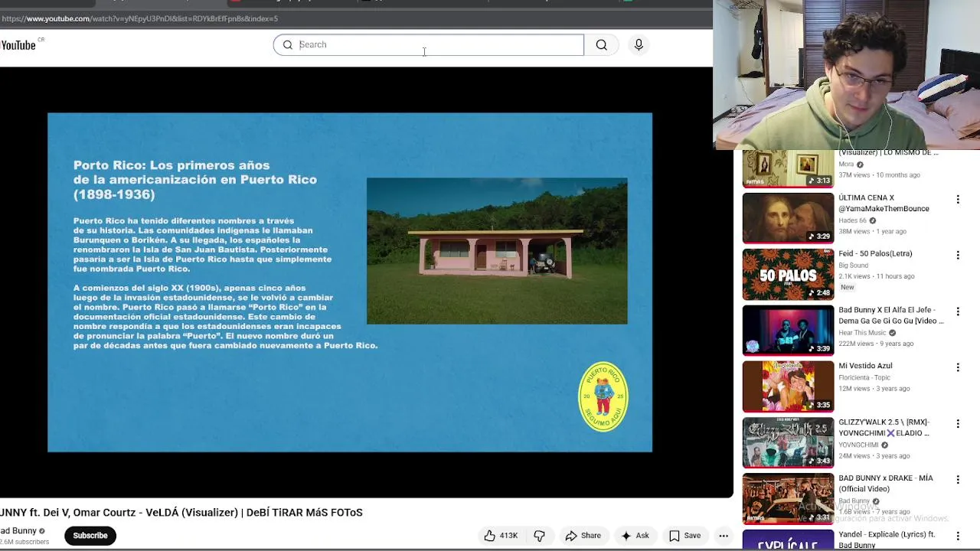Viewport: 980px width, 551px height.
Task: Click the video title VeLDÁ (Visualizer)
Action: click(x=181, y=513)
